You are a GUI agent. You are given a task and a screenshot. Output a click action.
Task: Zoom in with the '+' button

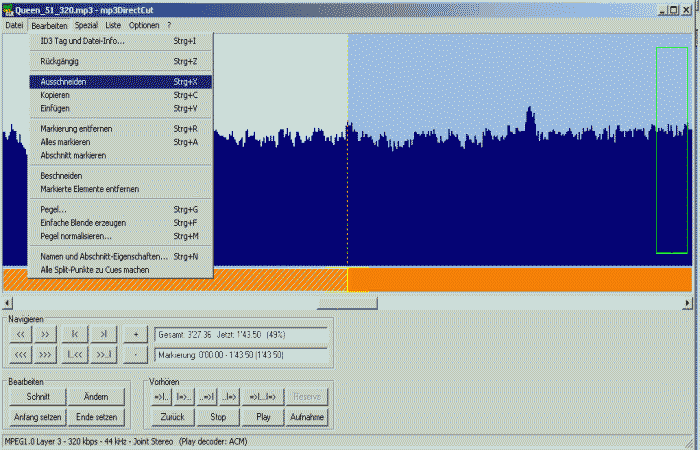click(135, 334)
